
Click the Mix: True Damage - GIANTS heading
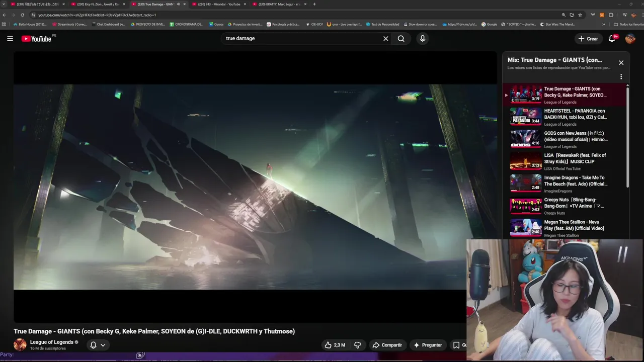coord(555,60)
